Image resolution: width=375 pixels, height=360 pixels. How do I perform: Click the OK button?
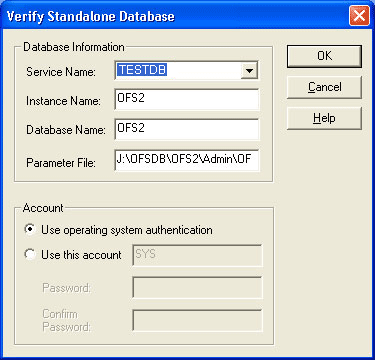click(x=324, y=56)
